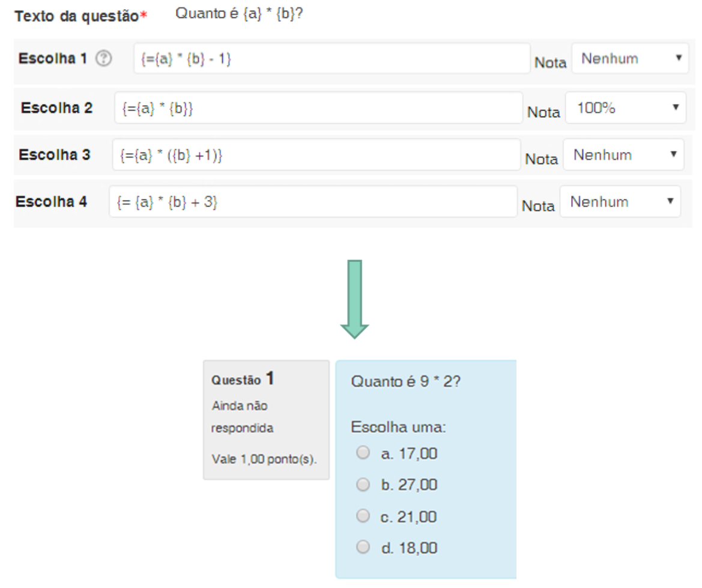
Task: Select radio option a. 17,00
Action: (362, 452)
